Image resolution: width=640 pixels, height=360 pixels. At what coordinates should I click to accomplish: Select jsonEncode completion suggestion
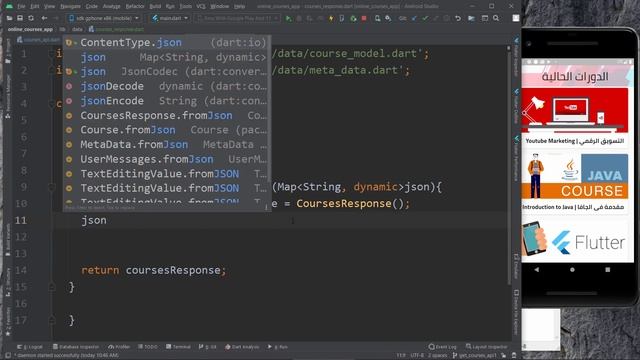[x=167, y=101]
